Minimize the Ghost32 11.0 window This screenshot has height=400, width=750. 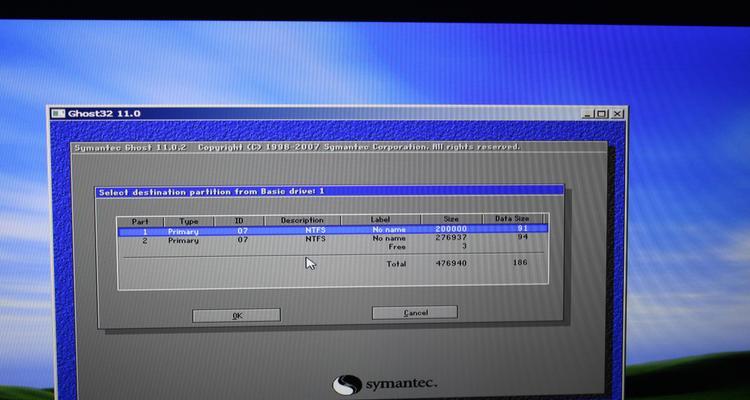click(x=588, y=114)
